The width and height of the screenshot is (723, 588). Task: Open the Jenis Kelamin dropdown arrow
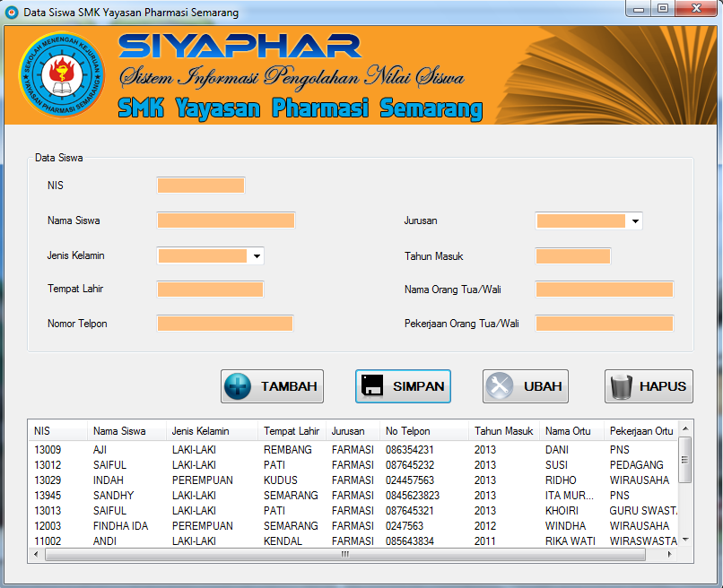point(257,255)
